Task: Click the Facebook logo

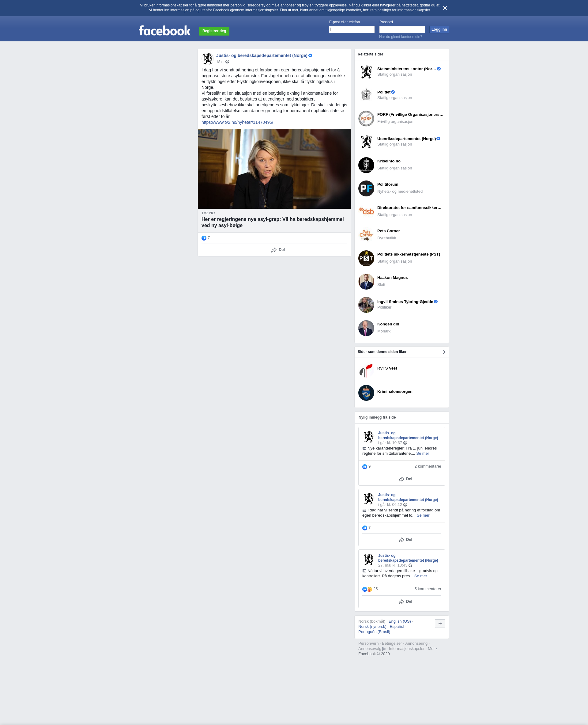Action: pyautogui.click(x=165, y=31)
